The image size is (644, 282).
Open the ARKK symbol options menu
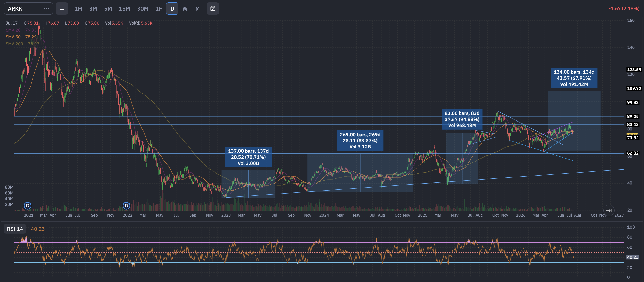tap(46, 8)
